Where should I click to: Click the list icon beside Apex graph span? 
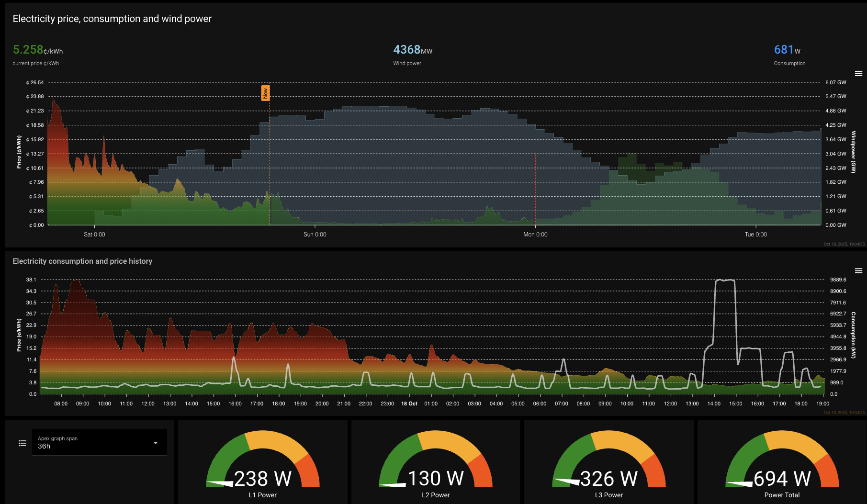point(22,443)
